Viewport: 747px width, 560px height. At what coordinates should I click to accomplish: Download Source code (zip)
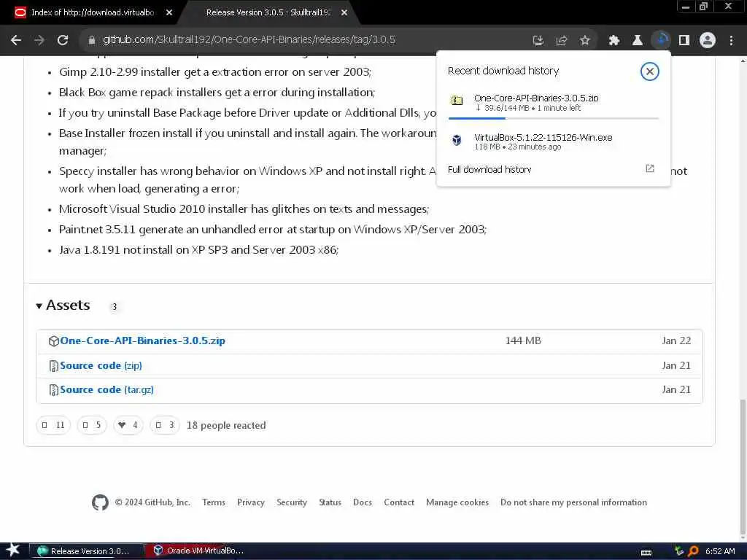point(101,366)
